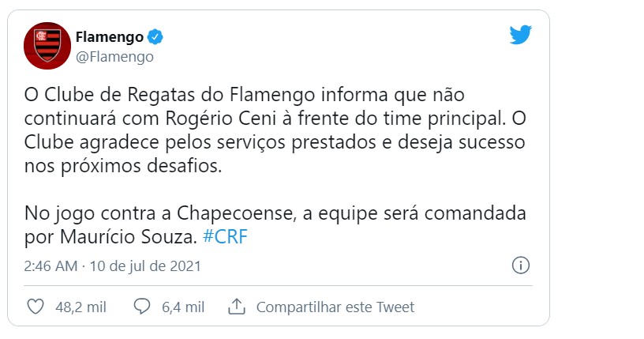Open the @Flamengo handle link
The width and height of the screenshot is (644, 339).
click(114, 56)
